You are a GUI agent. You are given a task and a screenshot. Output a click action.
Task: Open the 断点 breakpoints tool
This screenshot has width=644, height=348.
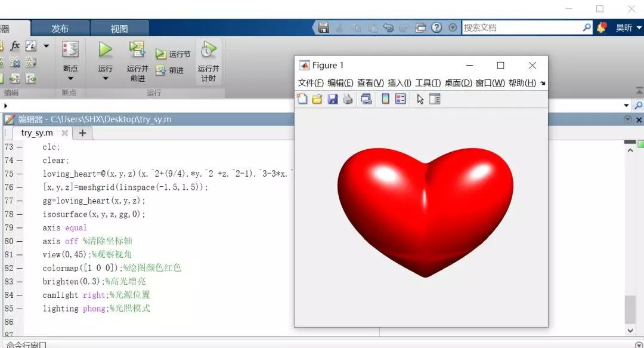[x=70, y=48]
